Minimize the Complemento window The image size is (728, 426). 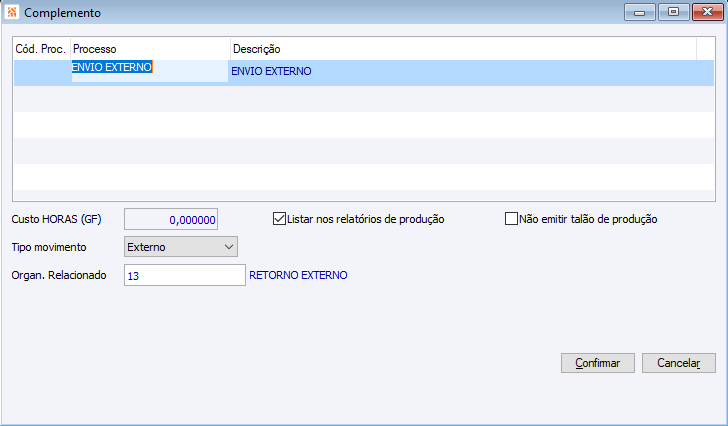click(639, 12)
